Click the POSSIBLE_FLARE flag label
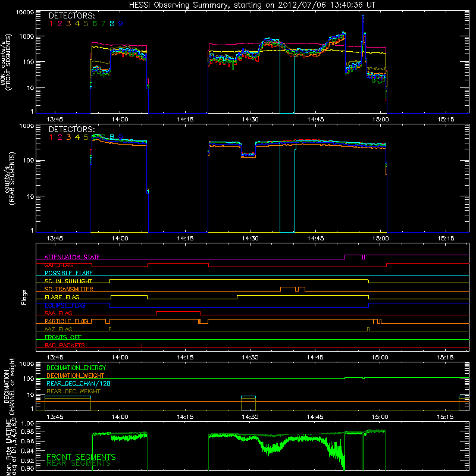The height and width of the screenshot is (476, 476). [x=68, y=273]
